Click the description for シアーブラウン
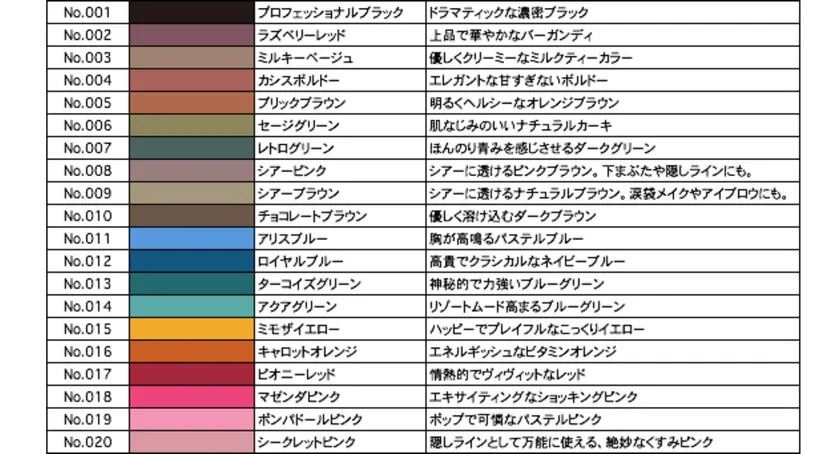840x454 pixels. point(610,193)
